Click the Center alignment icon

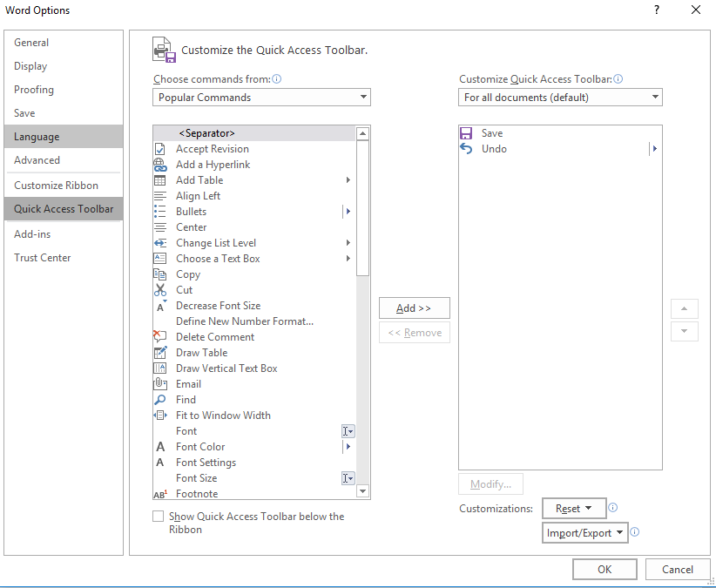(x=159, y=227)
